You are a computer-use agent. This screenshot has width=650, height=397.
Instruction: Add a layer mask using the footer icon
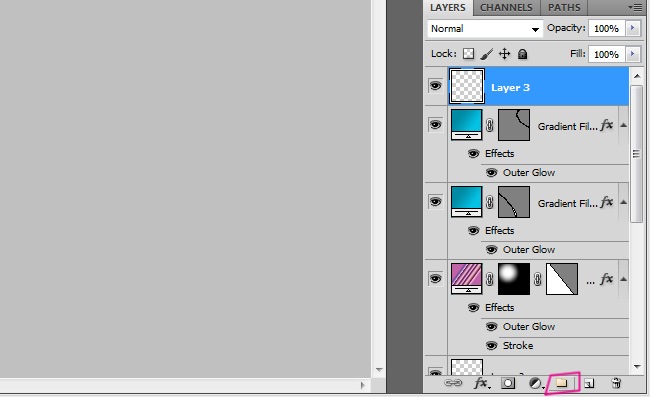[x=508, y=383]
